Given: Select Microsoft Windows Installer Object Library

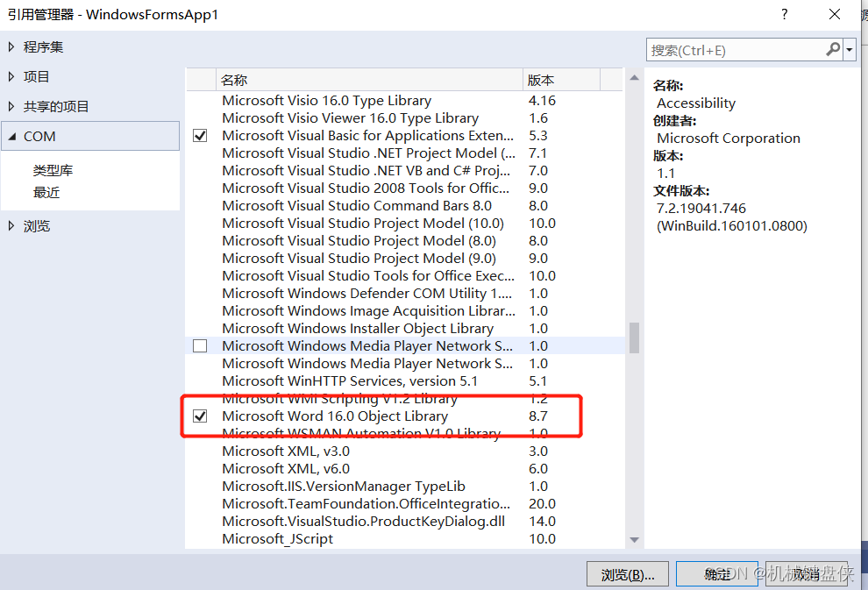Looking at the screenshot, I should 405,328.
